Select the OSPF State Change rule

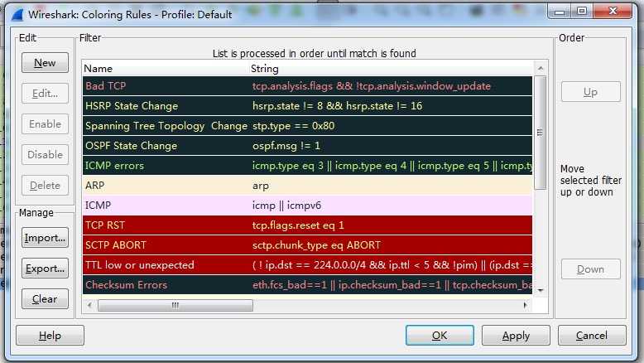click(307, 146)
